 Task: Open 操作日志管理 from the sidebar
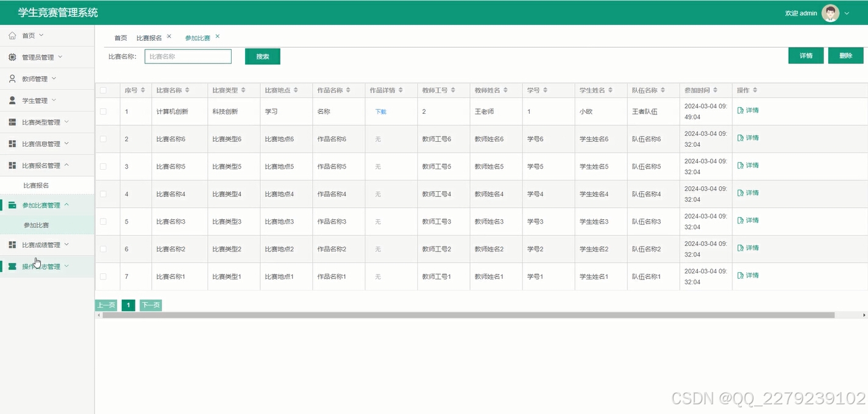[11, 266]
